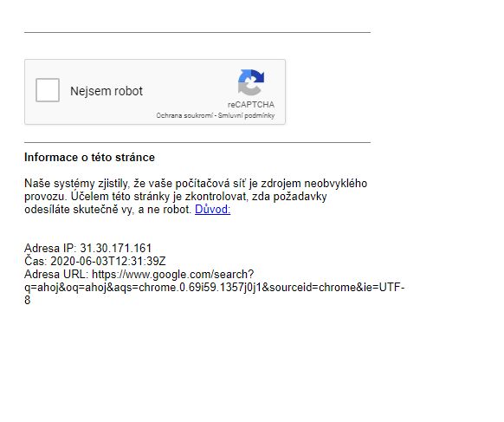Select the 'Informace o této stránce' heading
The image size is (504, 422).
pyautogui.click(x=89, y=158)
